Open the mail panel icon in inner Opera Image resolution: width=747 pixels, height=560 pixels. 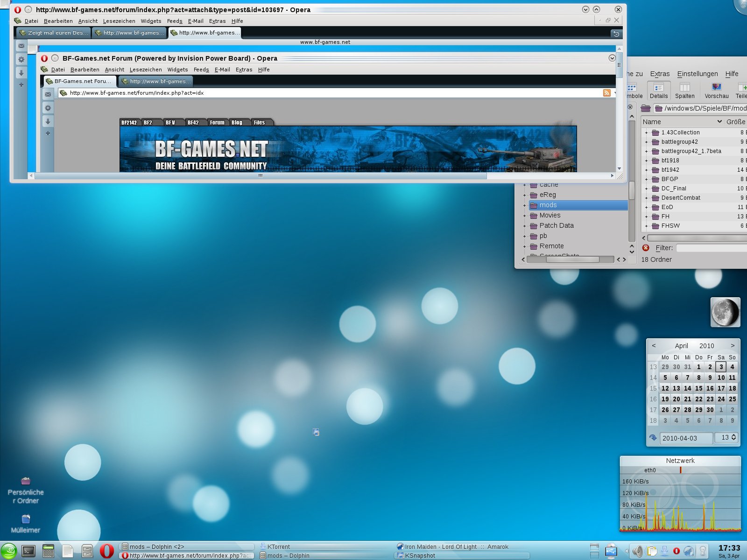pyautogui.click(x=48, y=94)
